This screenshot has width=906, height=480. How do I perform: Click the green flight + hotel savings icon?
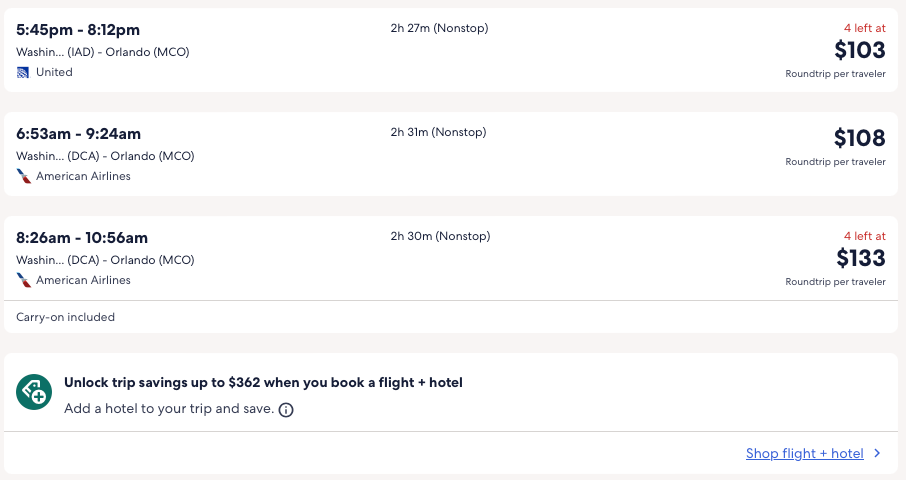click(x=34, y=391)
